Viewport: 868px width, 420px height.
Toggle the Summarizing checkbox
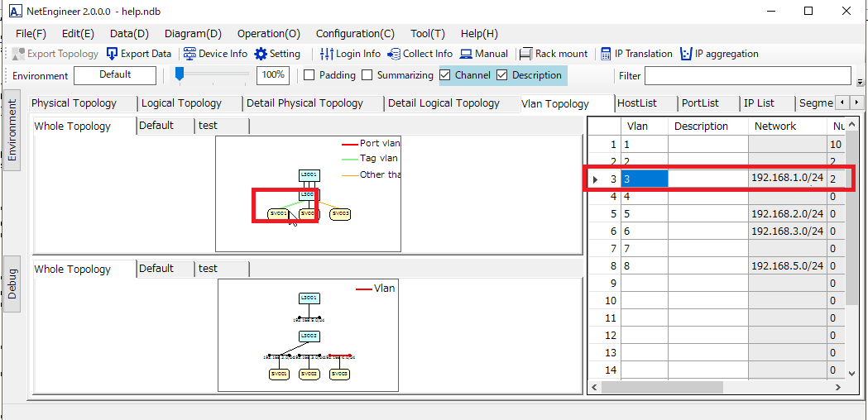(367, 75)
